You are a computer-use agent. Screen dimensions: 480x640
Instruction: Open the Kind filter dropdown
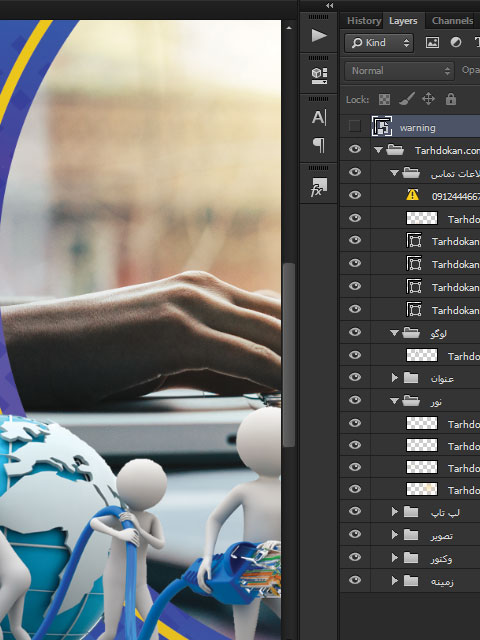point(379,42)
